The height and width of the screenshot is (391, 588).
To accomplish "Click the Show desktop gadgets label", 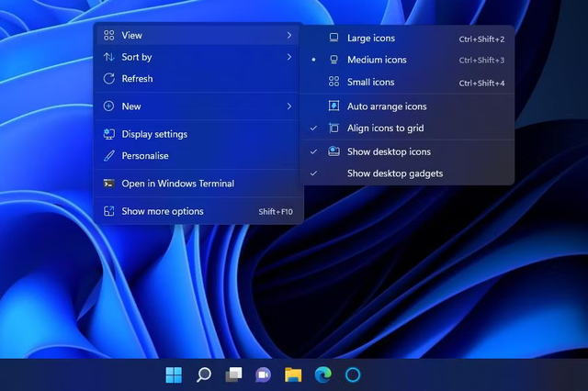I will 395,173.
